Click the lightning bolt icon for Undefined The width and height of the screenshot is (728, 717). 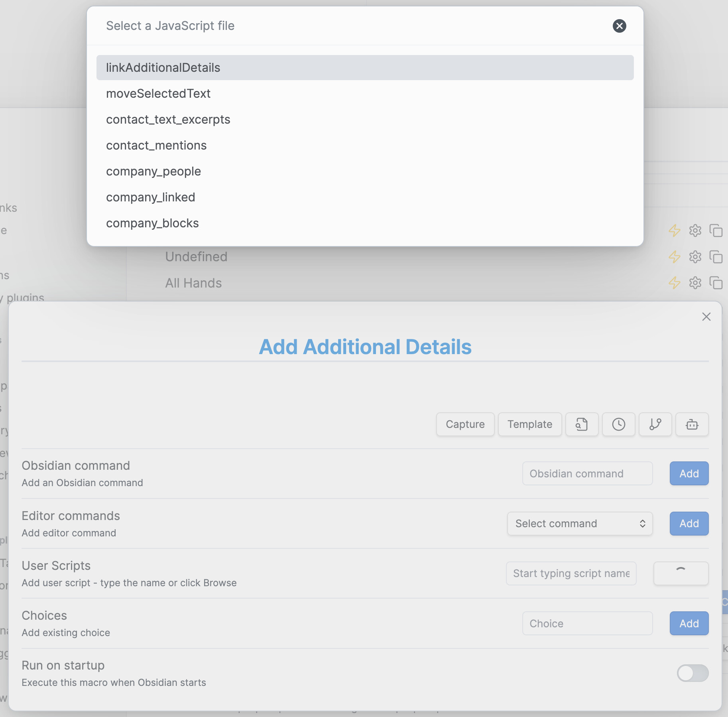674,257
